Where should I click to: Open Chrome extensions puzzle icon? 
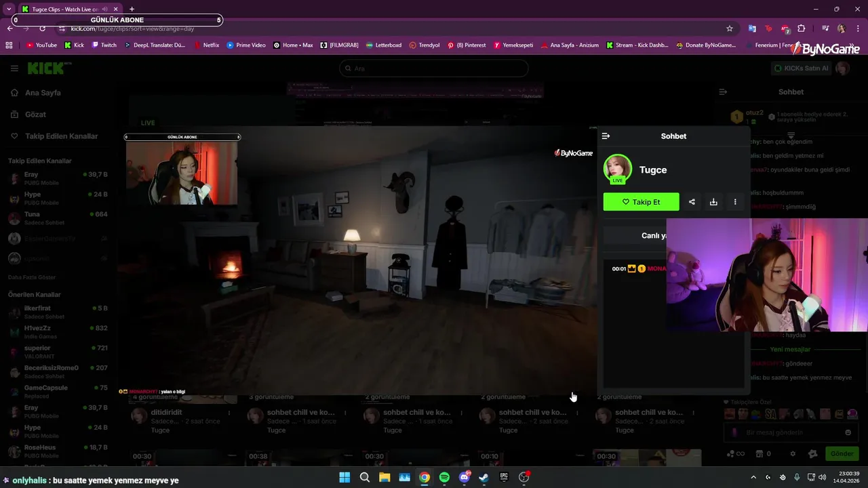coord(802,28)
